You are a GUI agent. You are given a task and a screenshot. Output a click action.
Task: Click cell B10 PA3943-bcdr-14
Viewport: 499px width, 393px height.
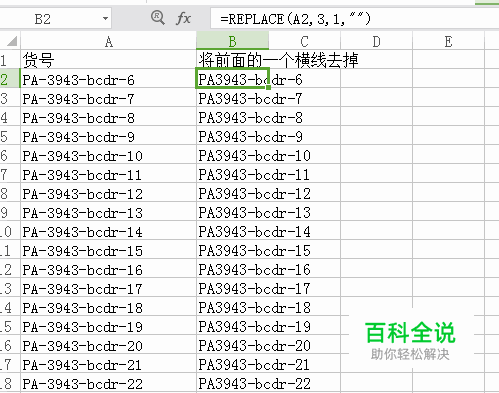(232, 231)
